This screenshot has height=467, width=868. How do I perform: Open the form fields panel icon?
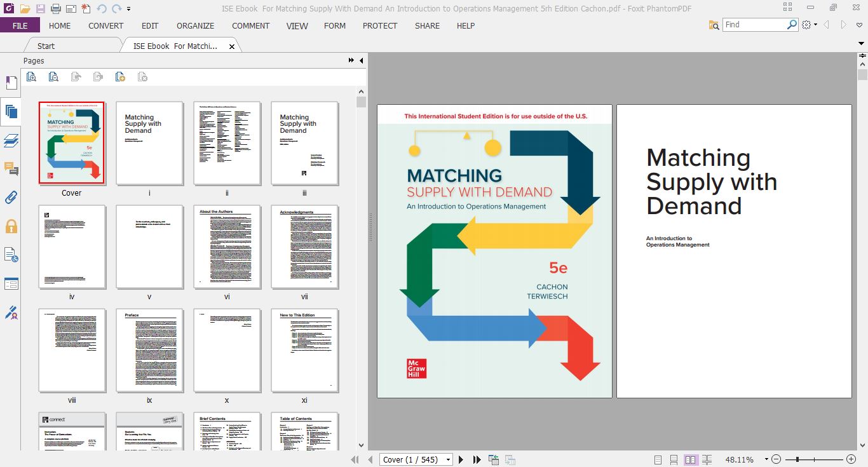pos(11,283)
